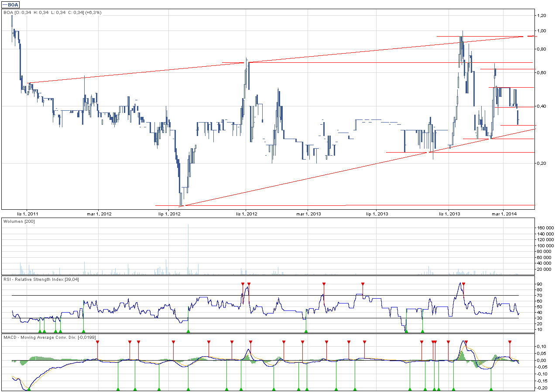Select the leftmost green marker in RSI panel
This screenshot has height=392, width=555.
pyautogui.click(x=40, y=331)
